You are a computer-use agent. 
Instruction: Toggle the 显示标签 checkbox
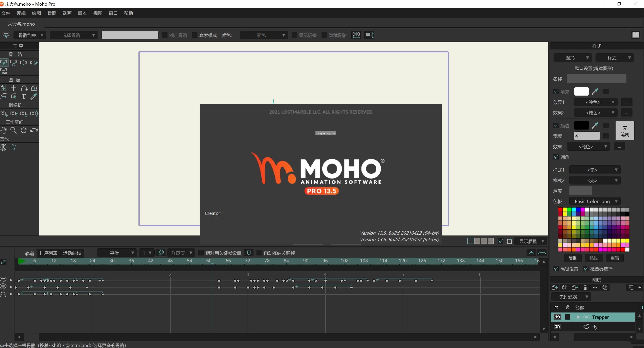point(294,35)
